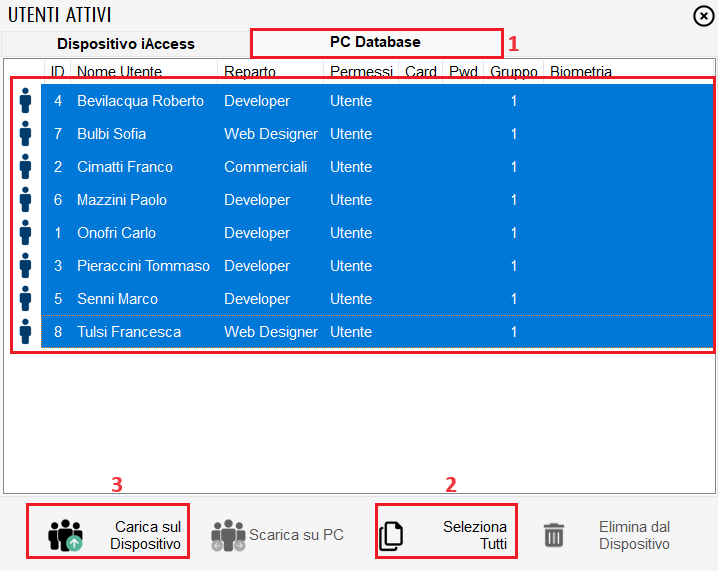Click group value 1 in Onofri Carlo row
718x571 pixels.
tap(514, 233)
